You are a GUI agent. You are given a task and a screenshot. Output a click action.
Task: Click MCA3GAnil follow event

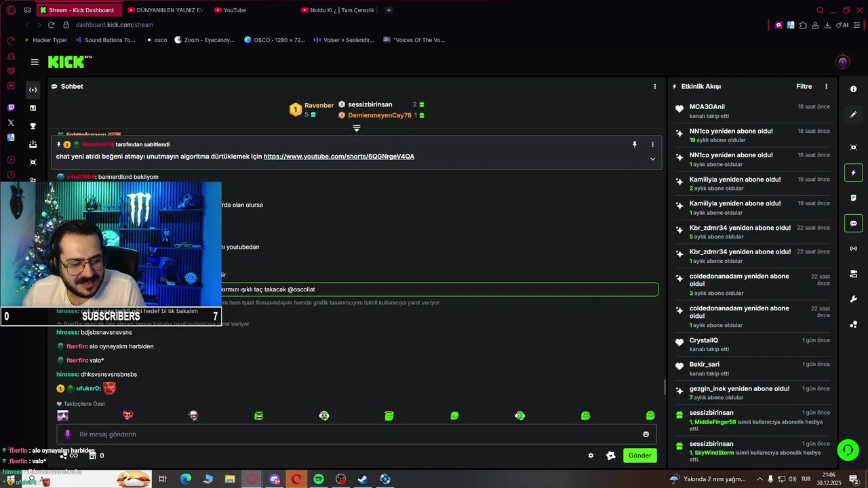click(753, 111)
